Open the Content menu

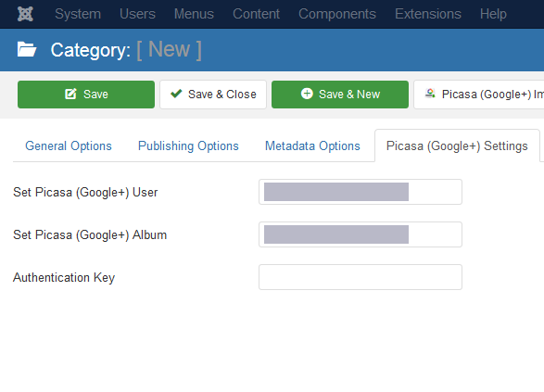256,14
